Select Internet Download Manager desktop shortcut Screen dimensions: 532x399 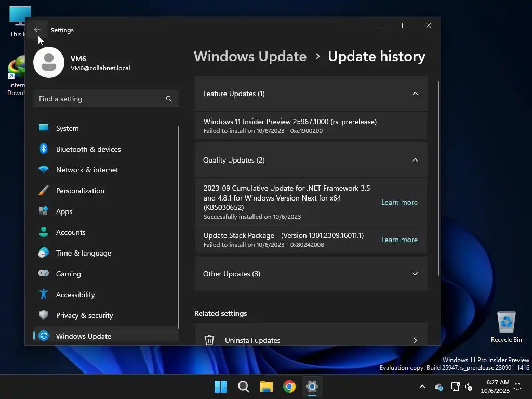coord(16,76)
